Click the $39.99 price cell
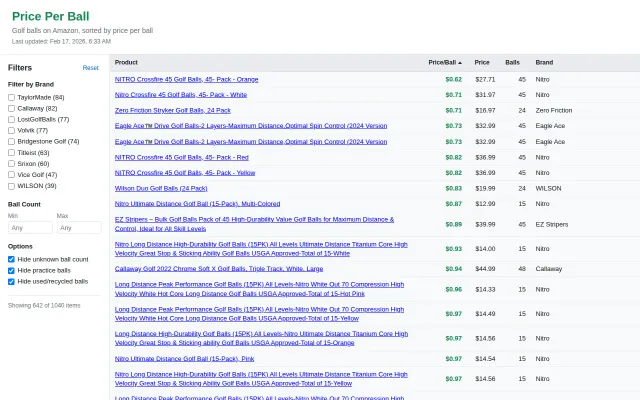Image resolution: width=640 pixels, height=400 pixels. coord(485,224)
